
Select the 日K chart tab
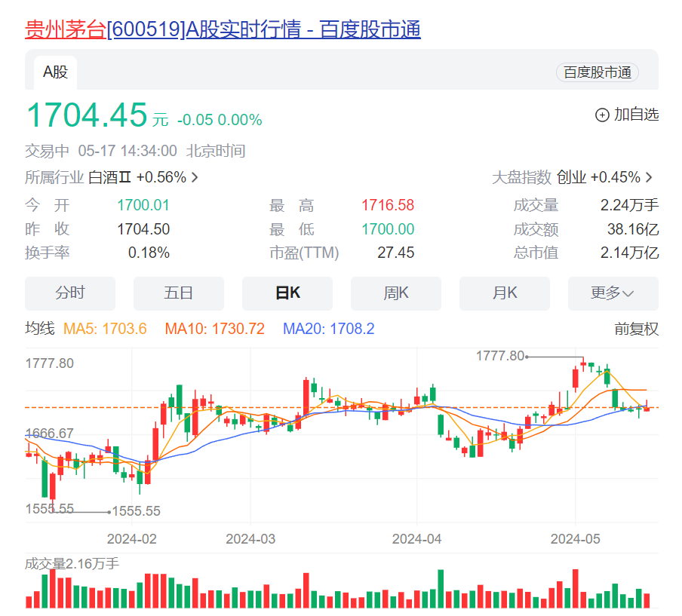coord(287,293)
